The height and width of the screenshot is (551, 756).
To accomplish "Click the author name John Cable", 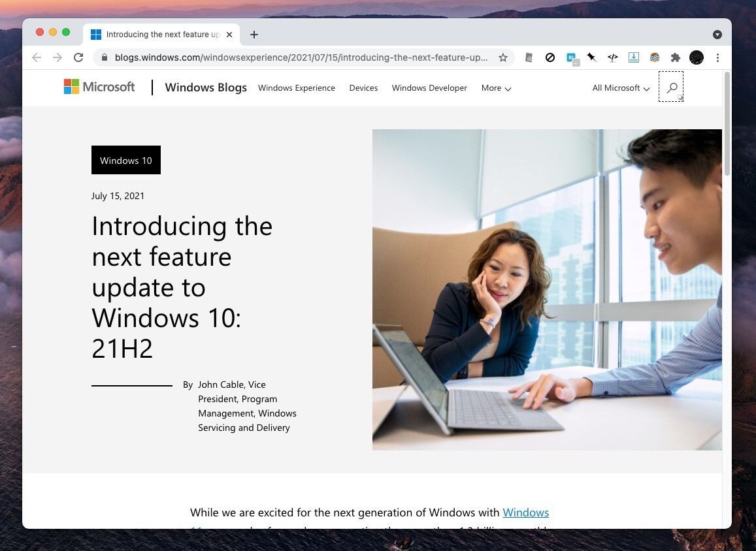I will tap(221, 385).
